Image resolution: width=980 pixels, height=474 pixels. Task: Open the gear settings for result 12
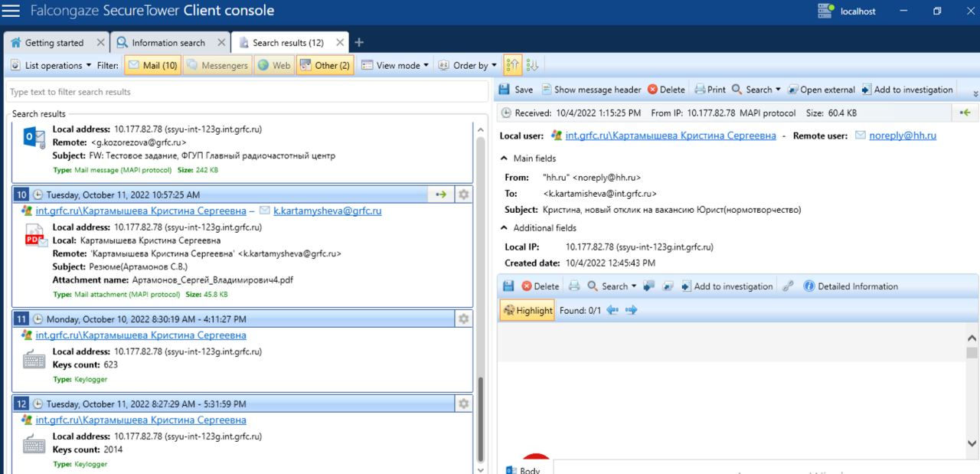(x=463, y=404)
